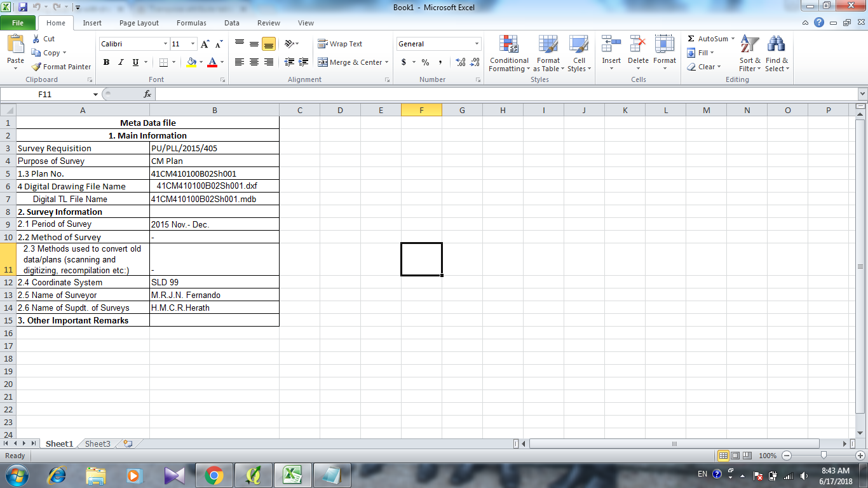Click the Format Painter brush
Screen dimensions: 868x488
[x=37, y=67]
